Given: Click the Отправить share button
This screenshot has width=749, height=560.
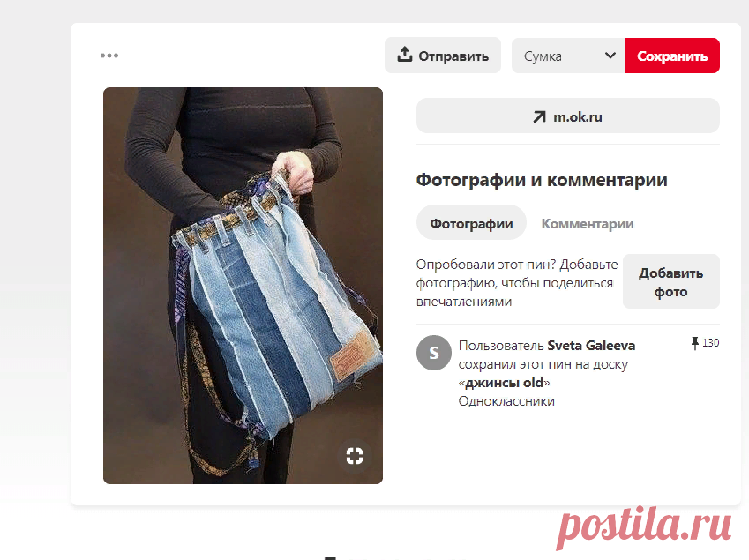Looking at the screenshot, I should [x=443, y=56].
